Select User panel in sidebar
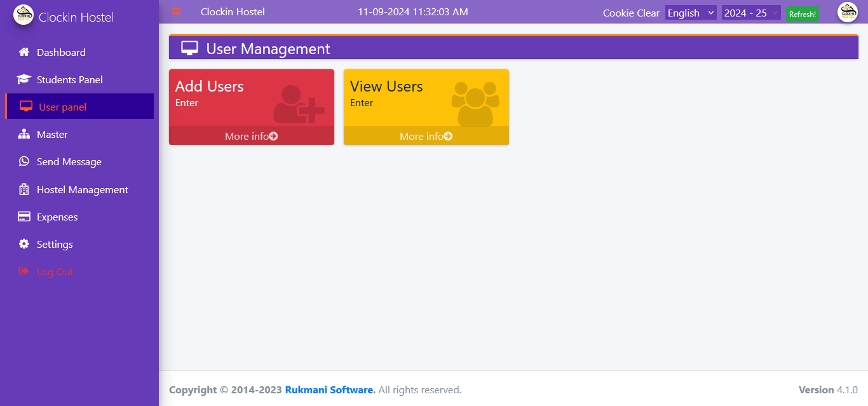This screenshot has width=868, height=406. (62, 107)
